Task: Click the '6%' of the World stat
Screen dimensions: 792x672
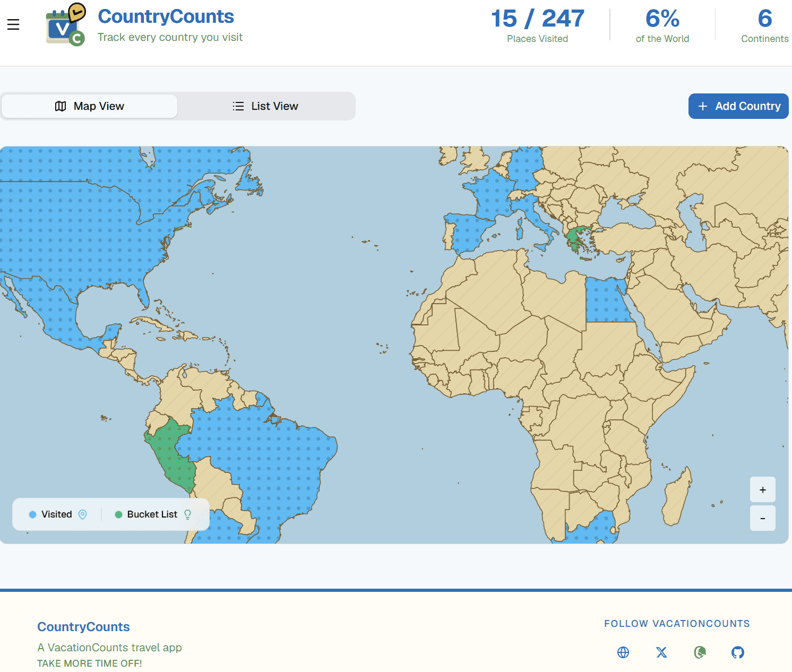Action: 662,19
